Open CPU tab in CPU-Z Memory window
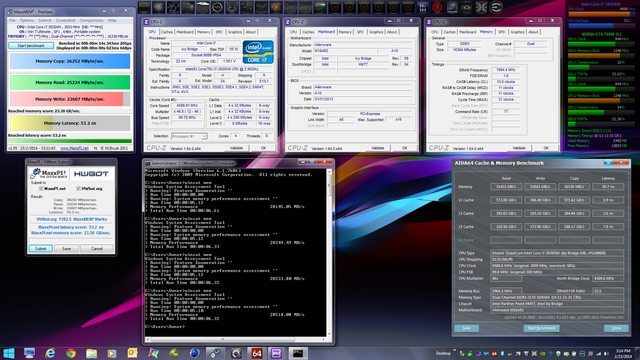The width and height of the screenshot is (640, 360). (435, 32)
